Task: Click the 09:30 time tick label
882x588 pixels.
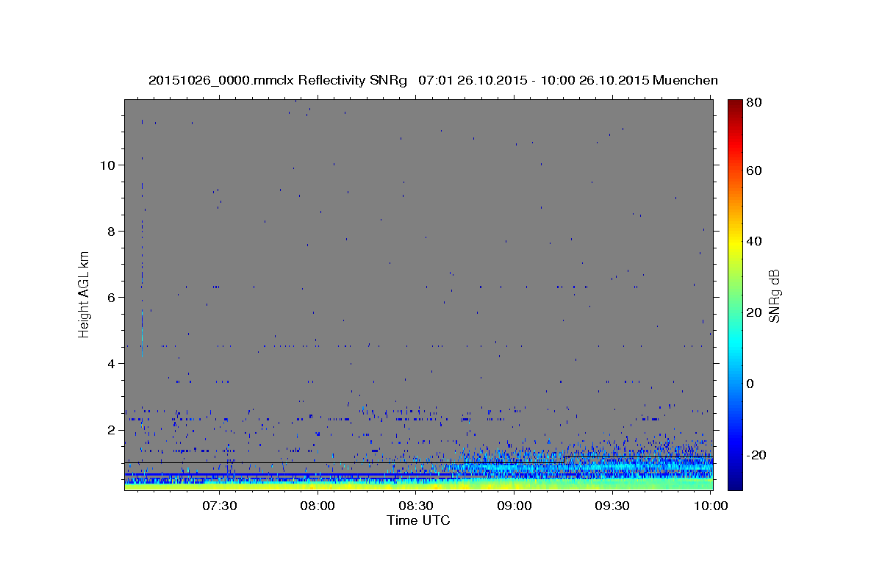Action: pos(612,506)
